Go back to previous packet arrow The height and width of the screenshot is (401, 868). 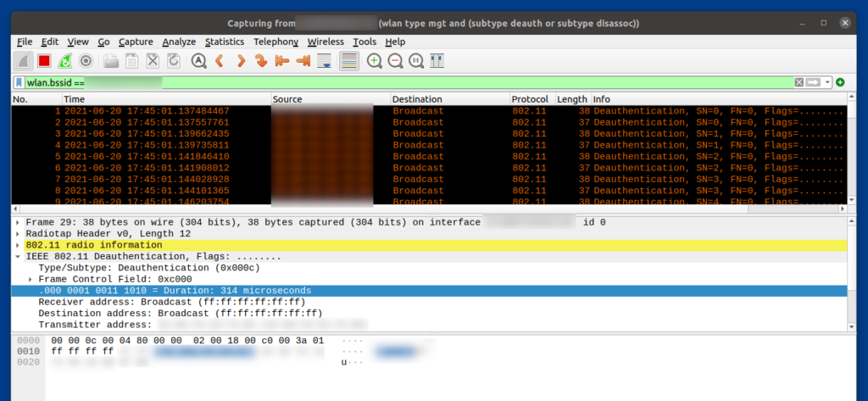(x=220, y=61)
